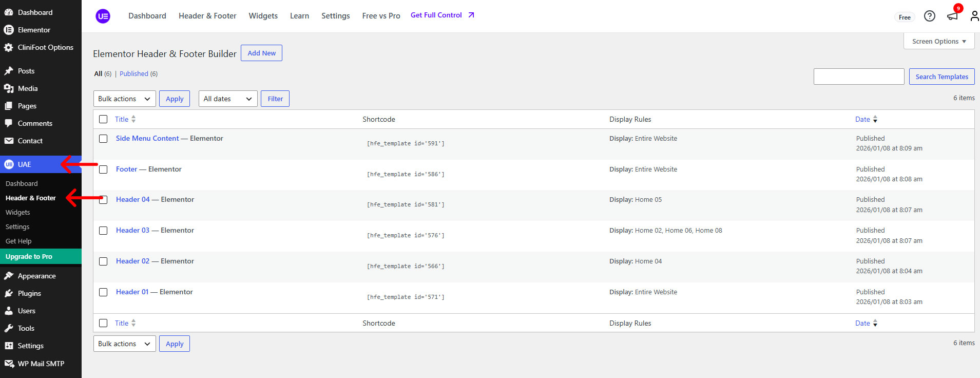
Task: Click the Add New button
Action: (261, 53)
